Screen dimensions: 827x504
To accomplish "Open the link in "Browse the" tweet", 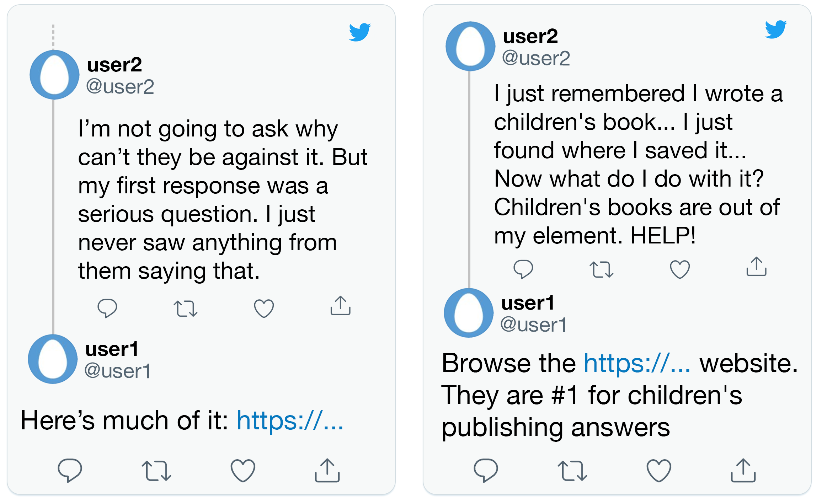I will pos(637,364).
